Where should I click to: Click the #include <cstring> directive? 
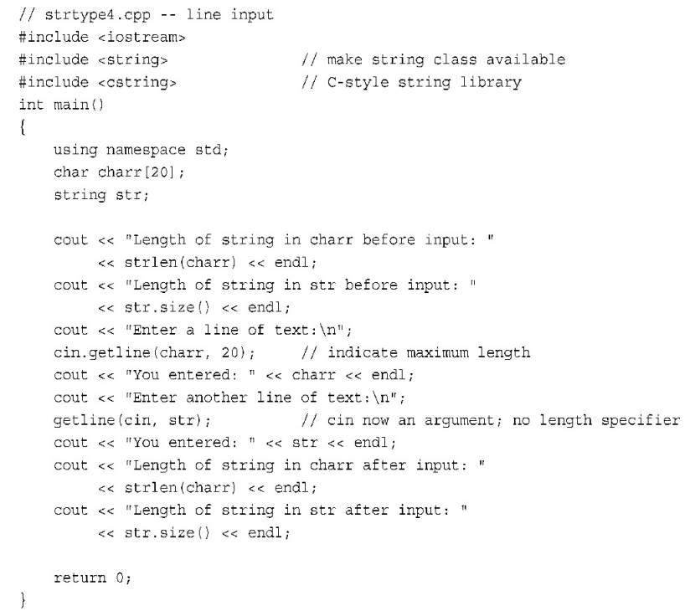pyautogui.click(x=98, y=83)
